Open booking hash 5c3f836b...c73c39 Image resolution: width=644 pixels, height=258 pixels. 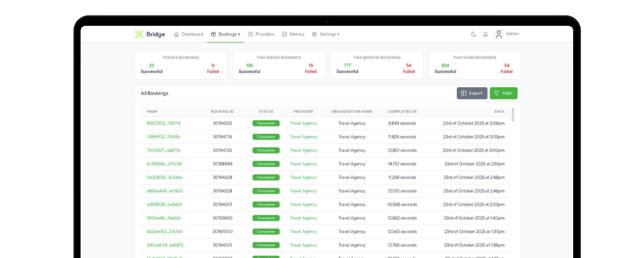[164, 164]
